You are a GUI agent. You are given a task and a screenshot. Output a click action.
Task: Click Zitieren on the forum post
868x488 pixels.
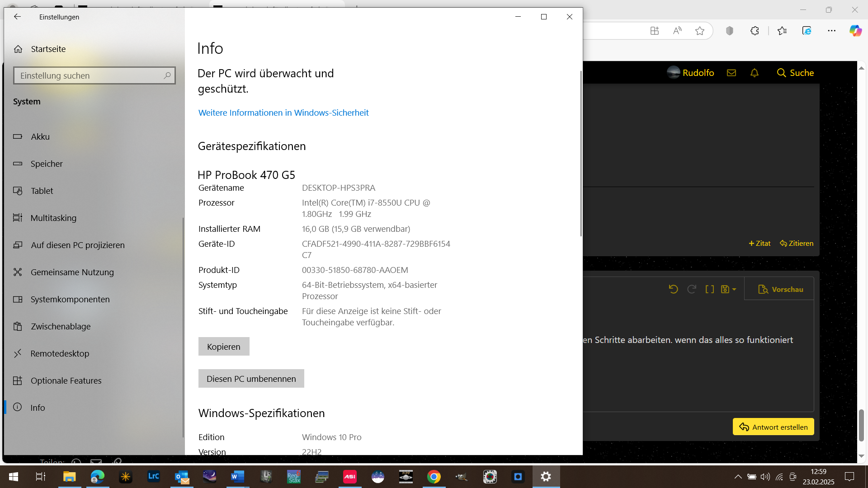click(797, 243)
